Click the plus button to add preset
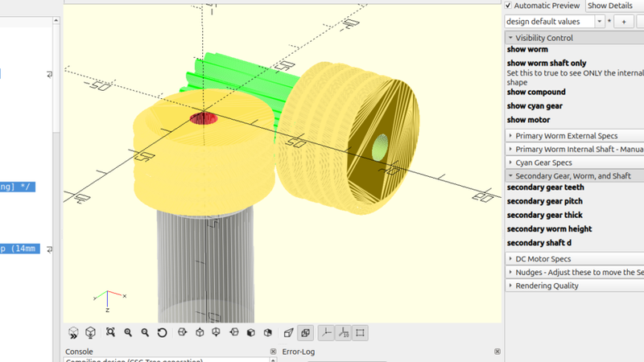The width and height of the screenshot is (644, 362). pyautogui.click(x=623, y=22)
